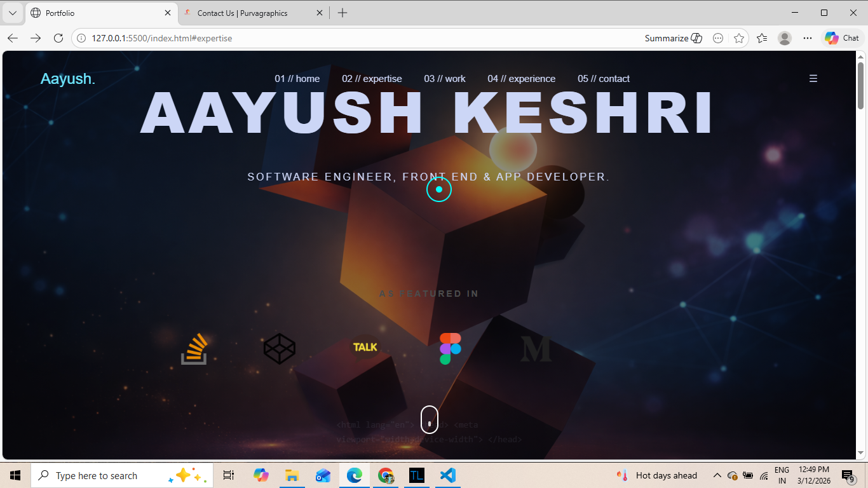Refresh the page with reload button

point(58,38)
